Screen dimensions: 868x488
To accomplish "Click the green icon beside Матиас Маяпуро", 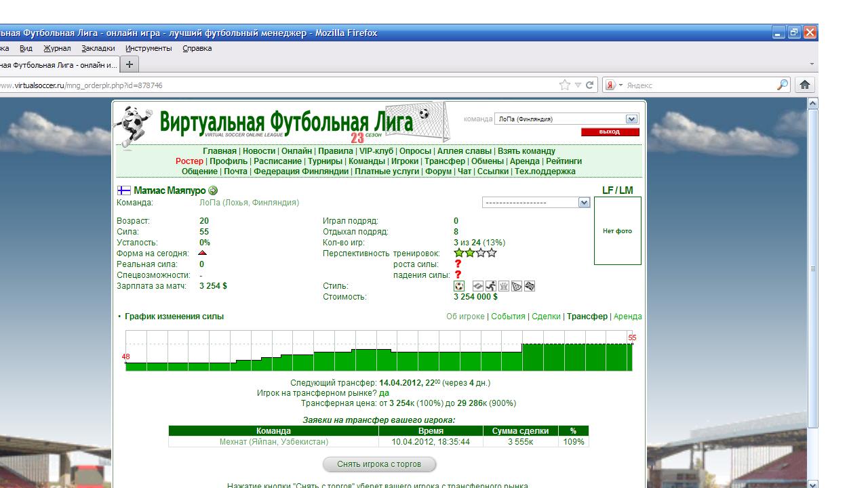I will point(213,190).
